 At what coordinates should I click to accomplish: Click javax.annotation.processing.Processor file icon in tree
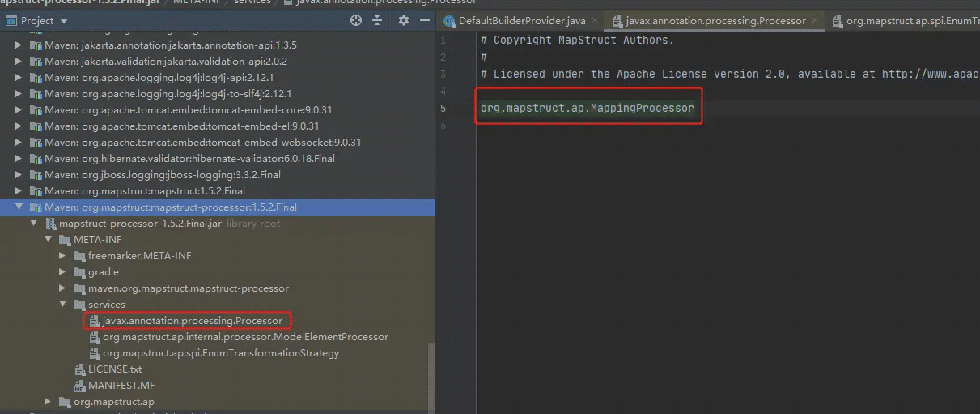pyautogui.click(x=95, y=321)
